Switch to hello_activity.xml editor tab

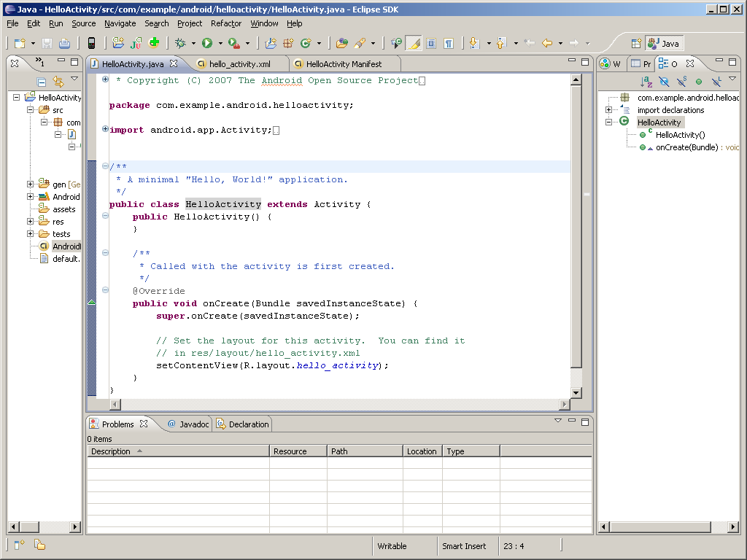[x=239, y=64]
